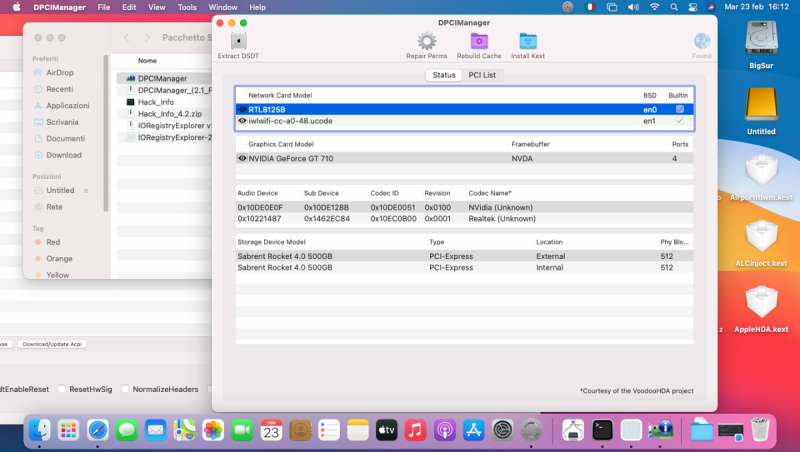Click eye icon beside NVIDIA GeForce GT 710
This screenshot has height=452, width=800.
pyautogui.click(x=242, y=158)
